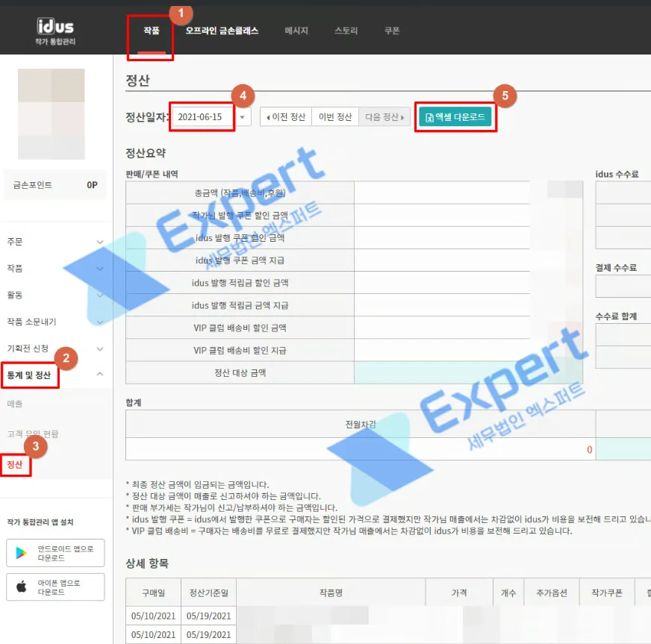This screenshot has height=644, width=651.
Task: Click the Google Play triangle icon
Action: 21,553
